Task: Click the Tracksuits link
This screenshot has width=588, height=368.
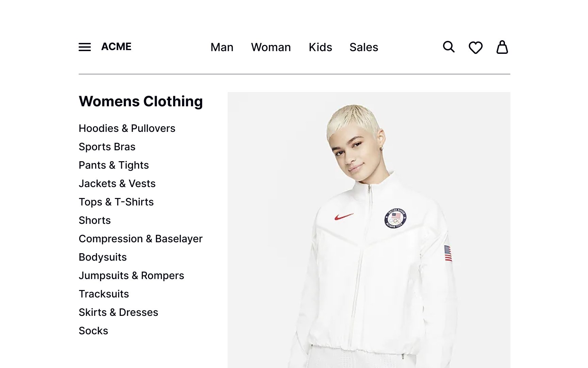Action: (x=104, y=294)
